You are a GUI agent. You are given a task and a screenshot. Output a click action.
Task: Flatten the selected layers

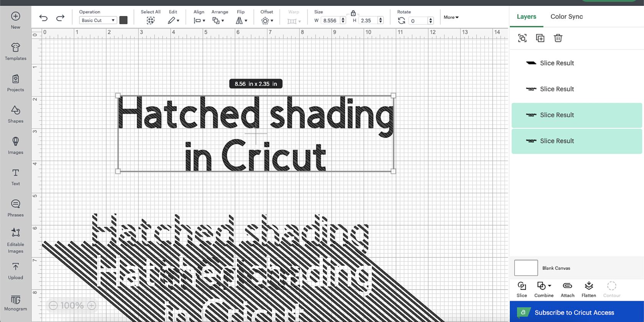[x=589, y=289]
